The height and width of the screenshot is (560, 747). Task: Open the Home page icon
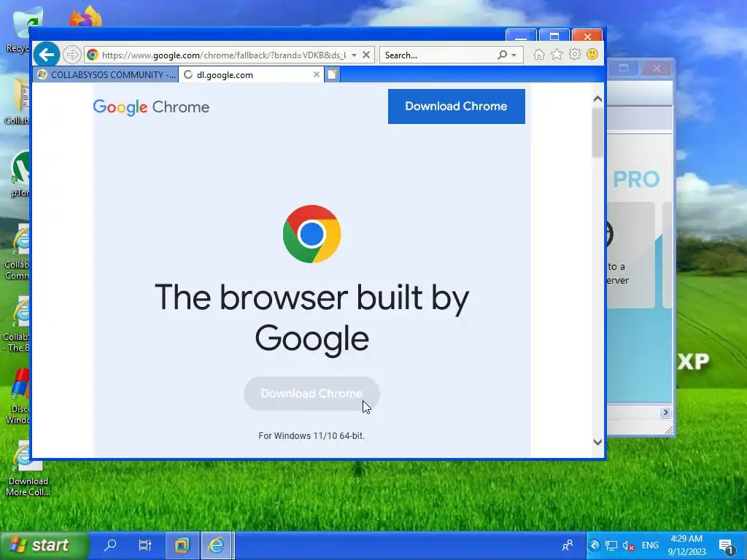coord(538,54)
